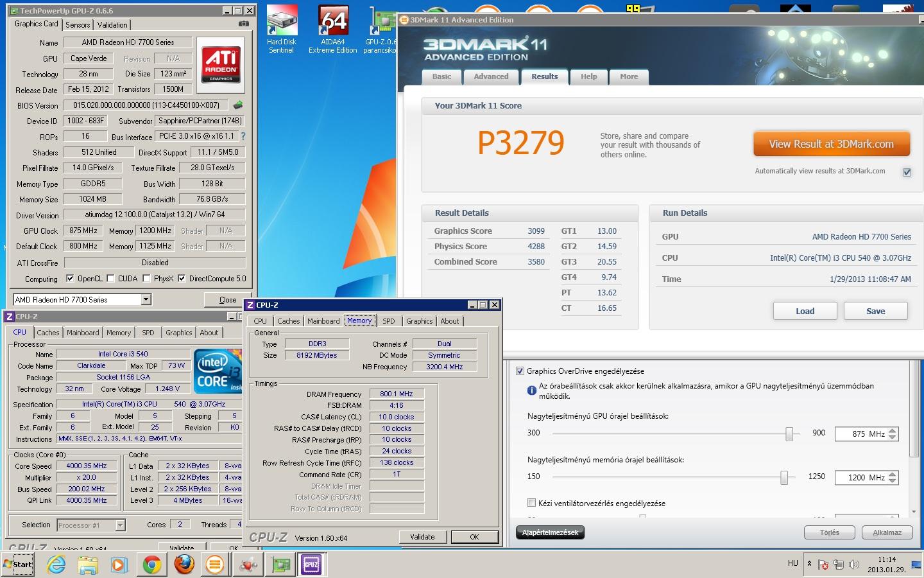Open the Caches tab in the back CPU-Z window

(x=48, y=333)
